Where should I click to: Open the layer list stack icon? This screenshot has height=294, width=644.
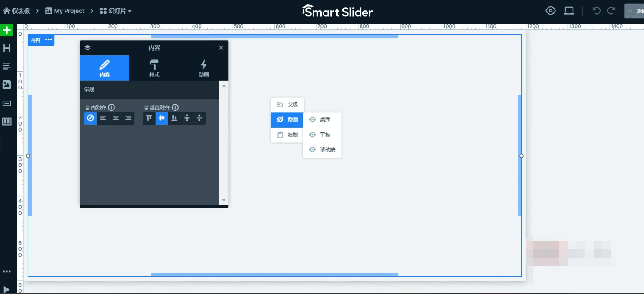click(x=87, y=48)
